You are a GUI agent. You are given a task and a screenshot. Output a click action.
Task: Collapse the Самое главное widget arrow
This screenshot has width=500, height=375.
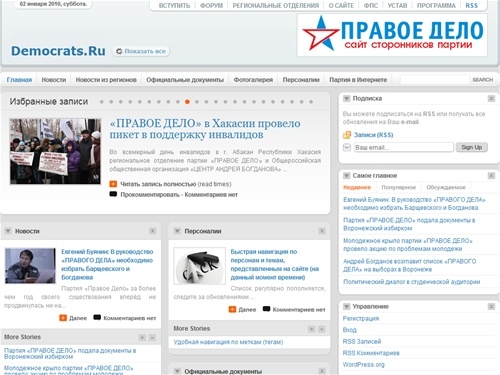[x=347, y=176]
